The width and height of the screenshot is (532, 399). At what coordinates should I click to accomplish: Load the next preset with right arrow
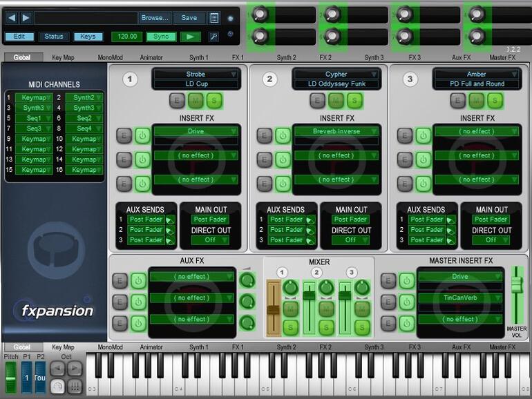[26, 18]
